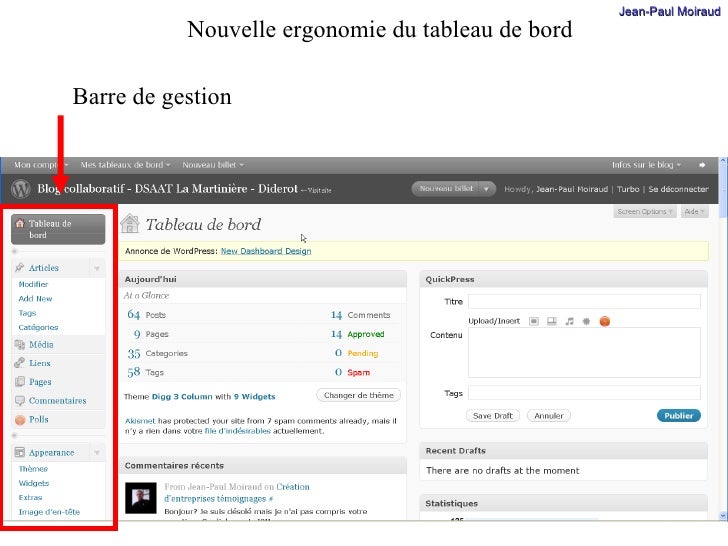Click the Articles pushpin icon
Screen dimensions: 728x546
(x=20, y=267)
